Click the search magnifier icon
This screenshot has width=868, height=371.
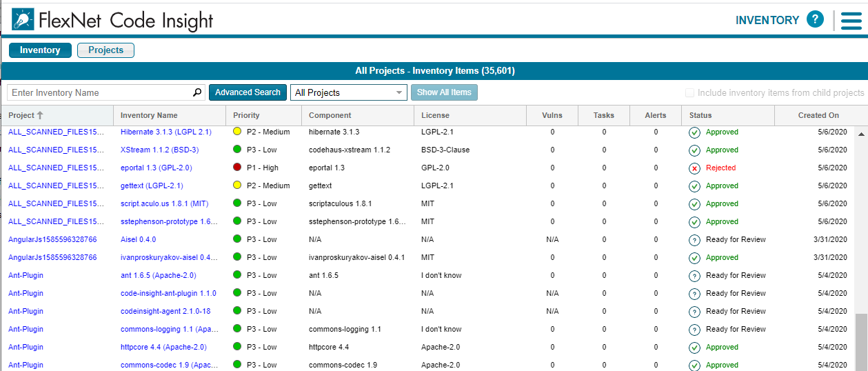click(197, 92)
